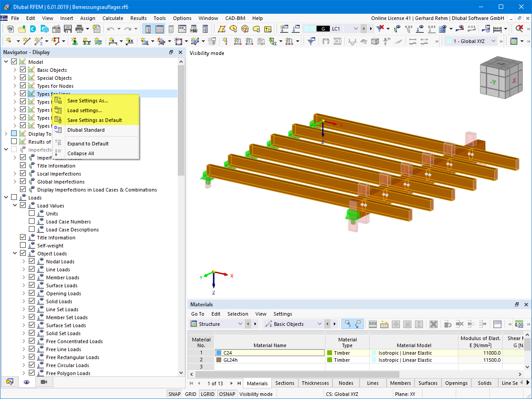Viewport: 532px width, 399px height.
Task: Enable the Self-weight checkbox in the navigator
Action: click(x=23, y=245)
